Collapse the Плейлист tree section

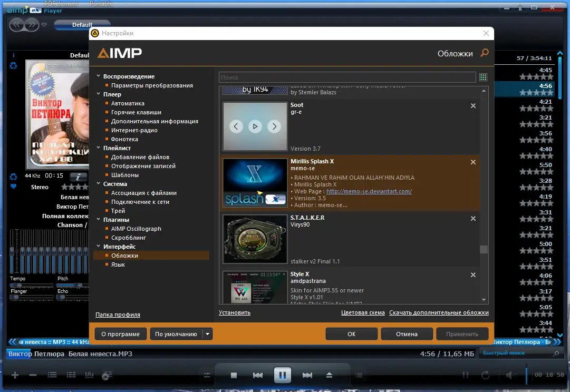pos(98,148)
